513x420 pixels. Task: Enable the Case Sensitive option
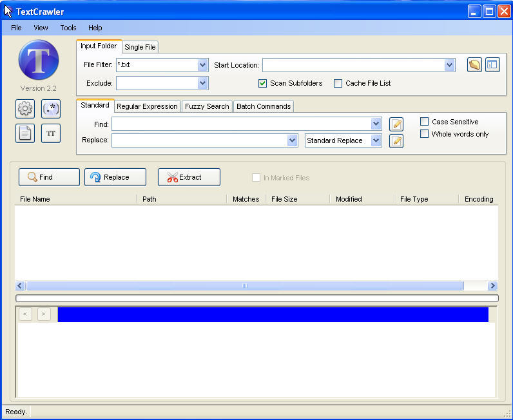(x=424, y=122)
